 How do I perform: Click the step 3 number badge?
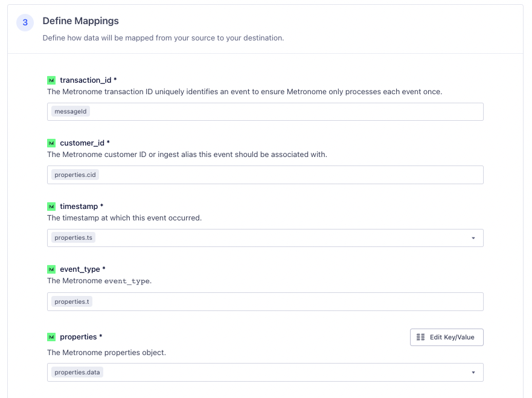tap(25, 23)
